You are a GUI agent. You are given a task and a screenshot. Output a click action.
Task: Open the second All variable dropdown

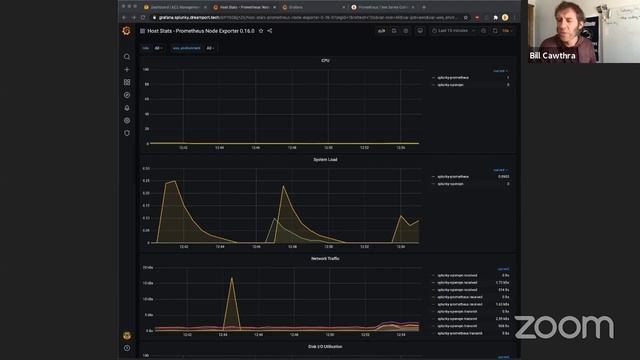tap(210, 48)
